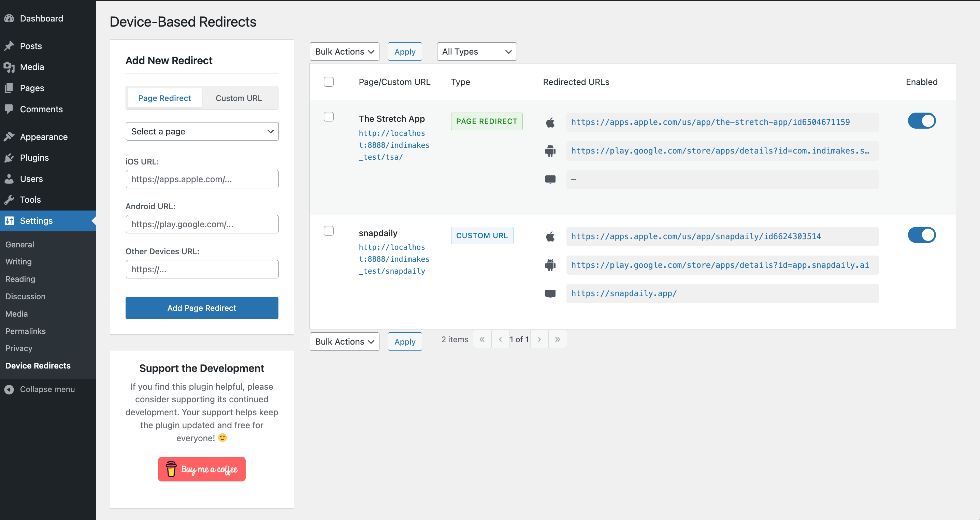This screenshot has width=980, height=520.
Task: Click the Page/Custom URL column header
Action: (394, 82)
